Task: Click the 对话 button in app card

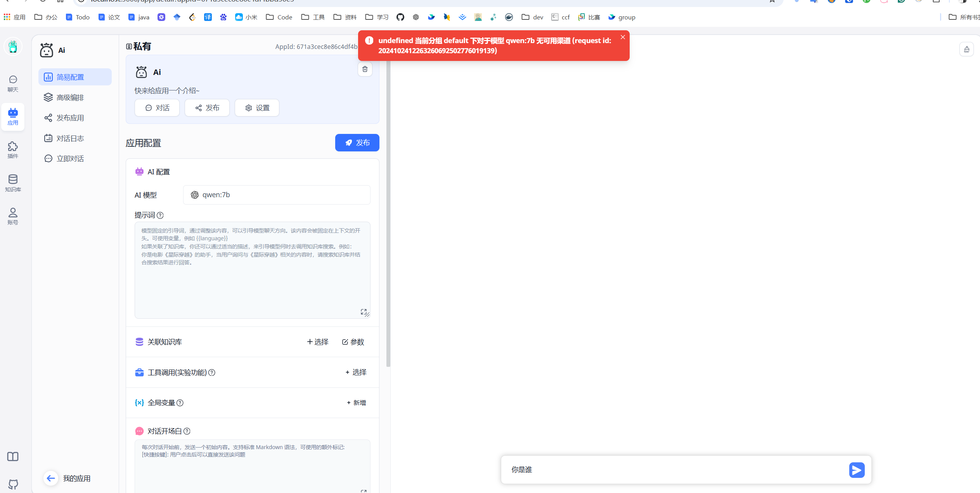Action: 157,108
